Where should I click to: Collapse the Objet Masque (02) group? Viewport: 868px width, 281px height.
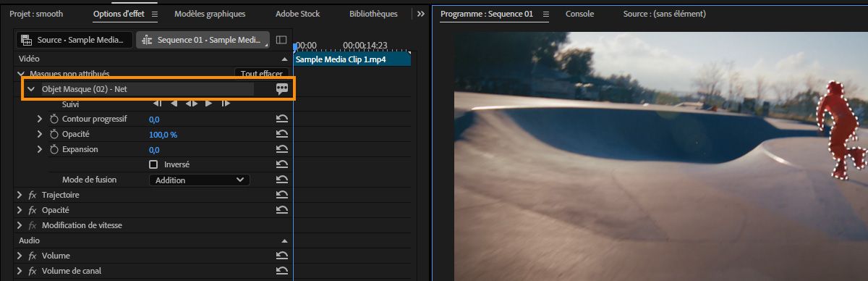click(30, 89)
